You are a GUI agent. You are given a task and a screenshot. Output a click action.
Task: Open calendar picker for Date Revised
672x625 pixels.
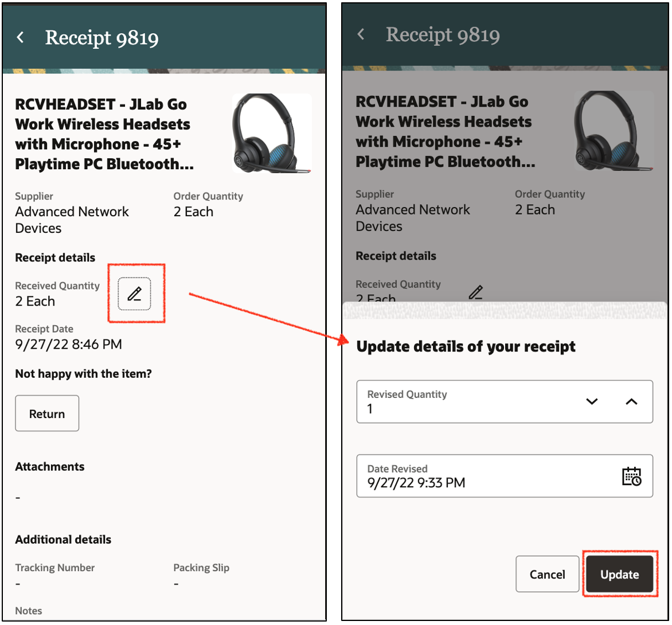[x=631, y=476]
